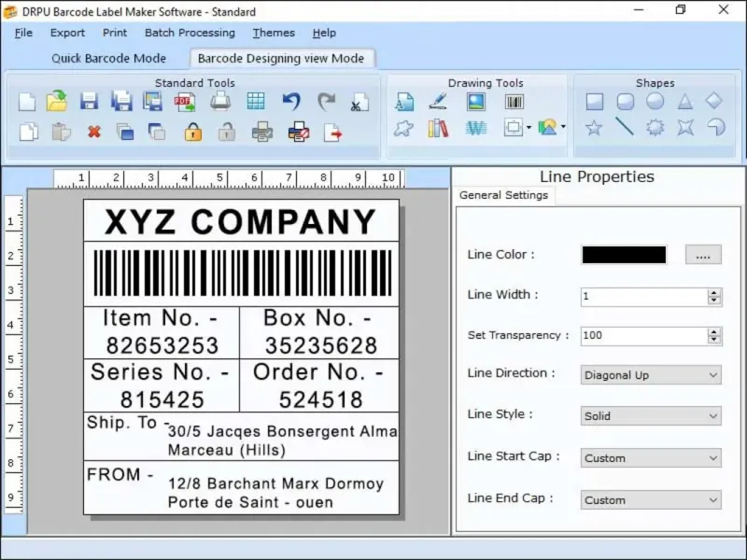
Task: Click the printer icon in top row
Action: (220, 102)
